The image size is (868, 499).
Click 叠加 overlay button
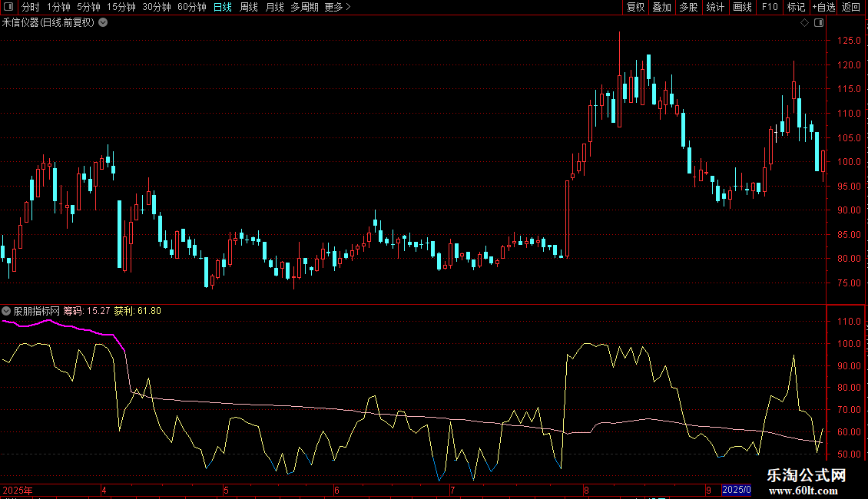(661, 7)
